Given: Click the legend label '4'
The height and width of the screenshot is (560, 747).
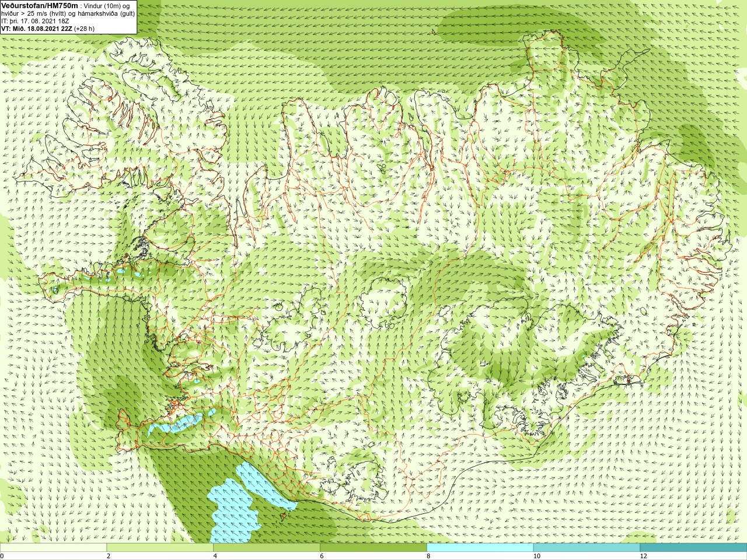Looking at the screenshot, I should [x=215, y=556].
